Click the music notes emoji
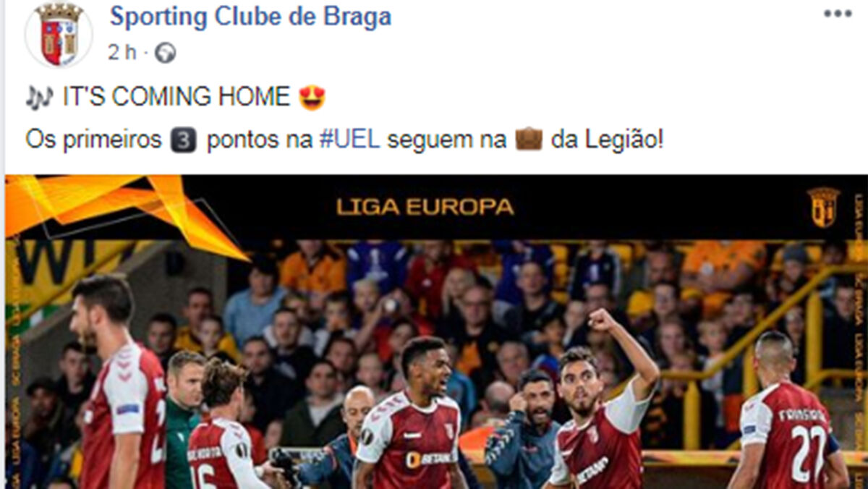This screenshot has height=489, width=868. click(40, 98)
